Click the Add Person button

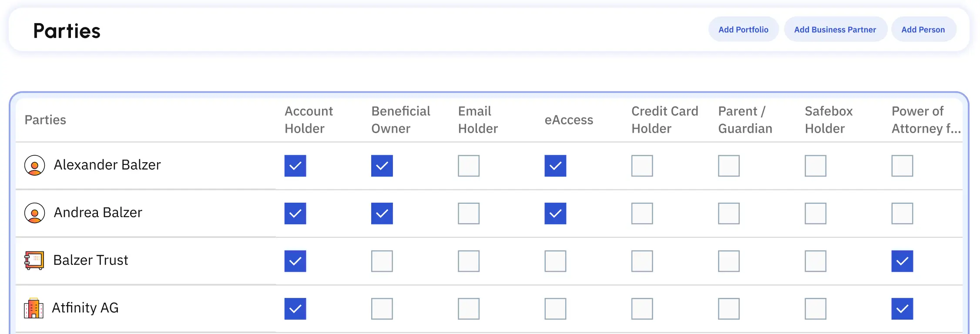tap(923, 29)
